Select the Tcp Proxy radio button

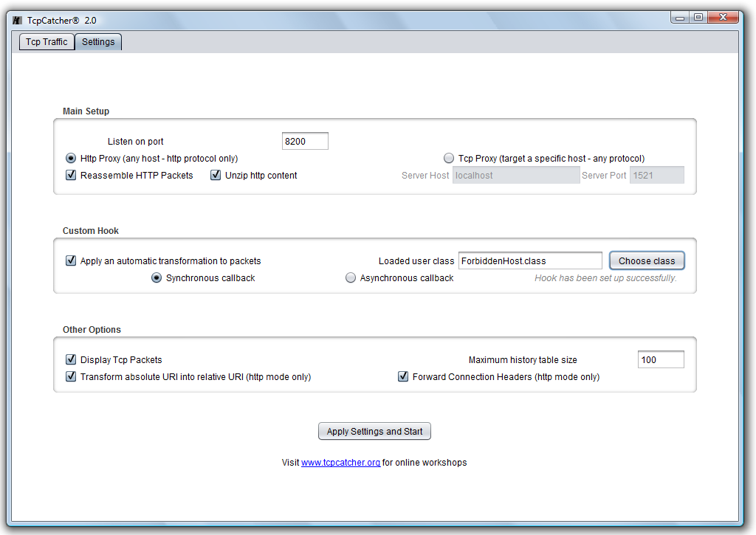[449, 158]
